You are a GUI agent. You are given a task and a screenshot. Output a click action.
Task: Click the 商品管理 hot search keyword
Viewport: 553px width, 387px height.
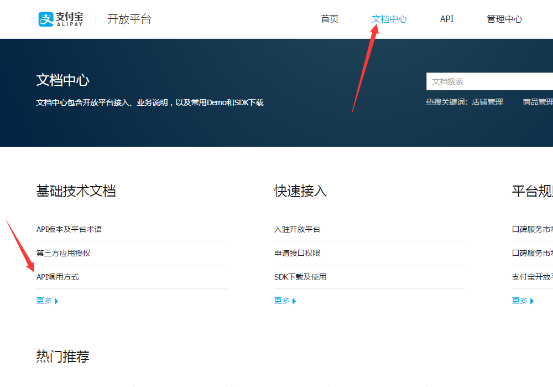tap(537, 102)
